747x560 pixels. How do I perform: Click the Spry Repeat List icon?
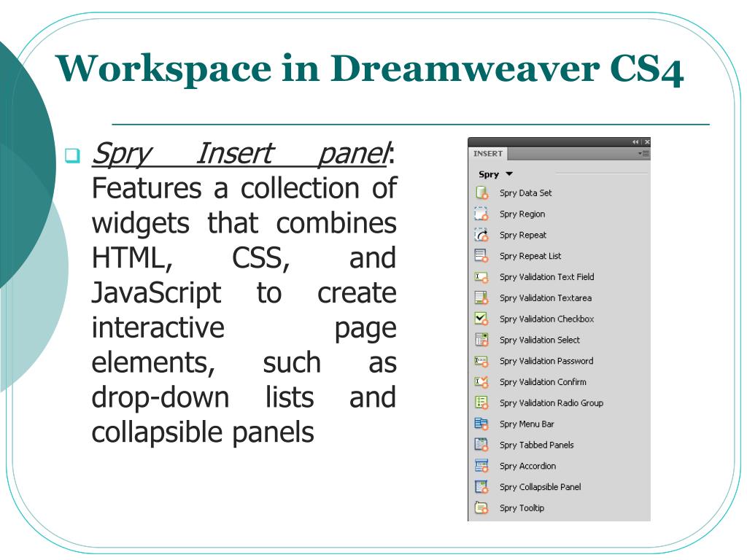(481, 256)
